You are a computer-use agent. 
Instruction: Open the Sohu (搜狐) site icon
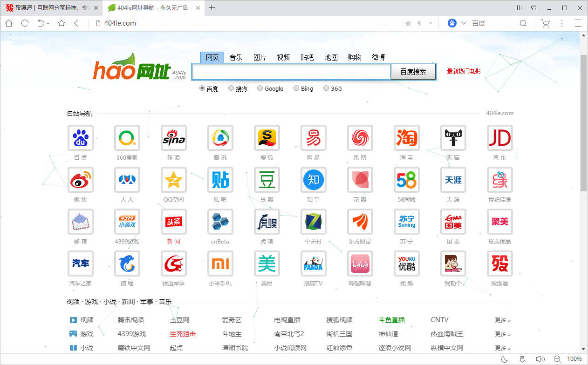[267, 138]
